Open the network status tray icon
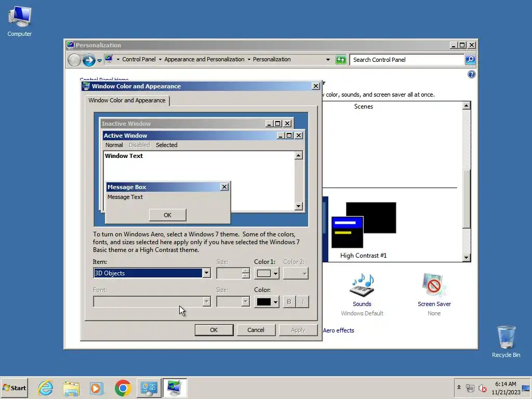The image size is (532, 399). click(470, 388)
